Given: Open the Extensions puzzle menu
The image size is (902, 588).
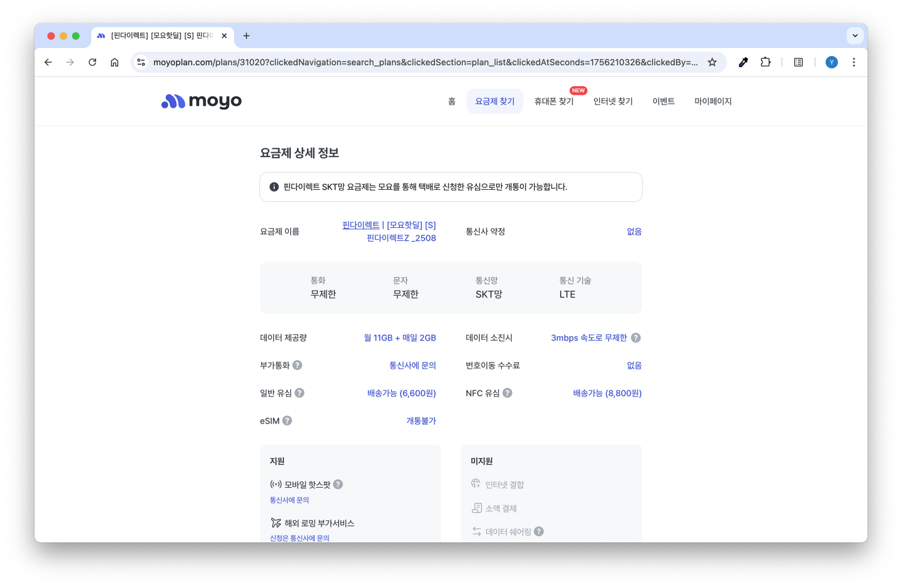Looking at the screenshot, I should pos(766,62).
